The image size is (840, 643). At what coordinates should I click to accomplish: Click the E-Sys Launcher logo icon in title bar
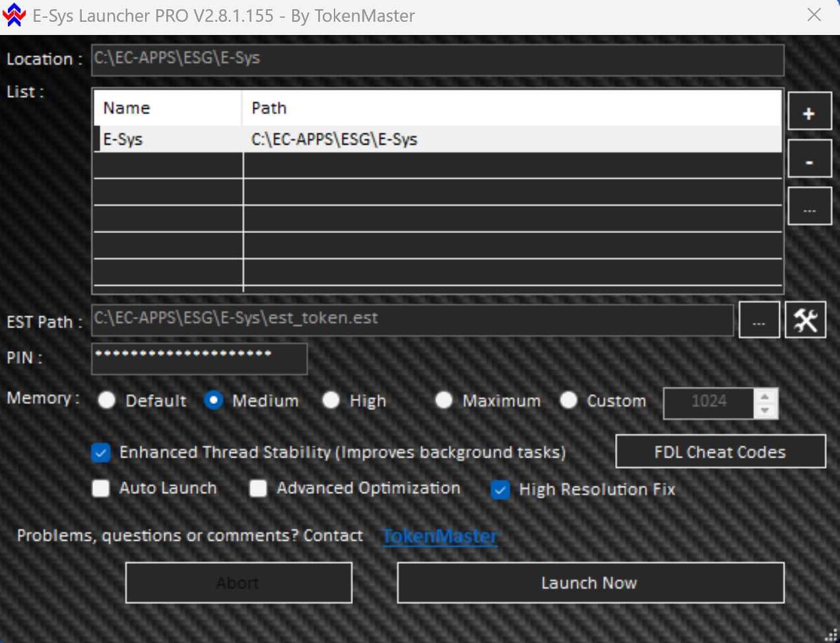pyautogui.click(x=14, y=15)
